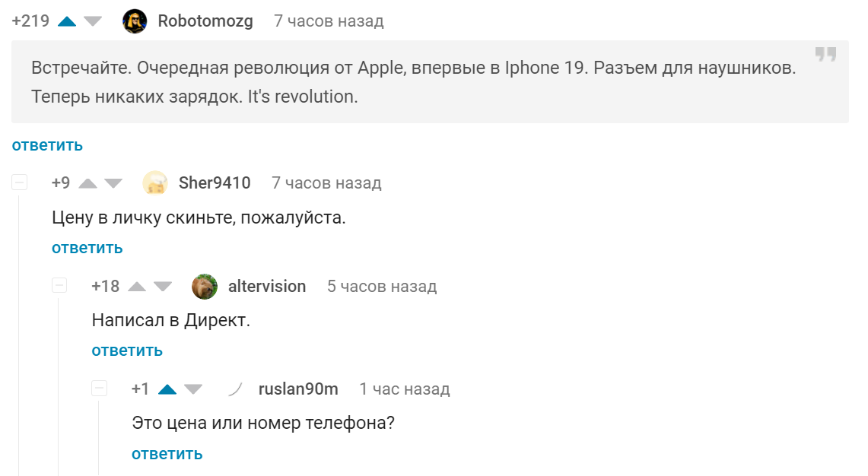
Task: Reply to Robotomozg's comment
Action: point(47,145)
